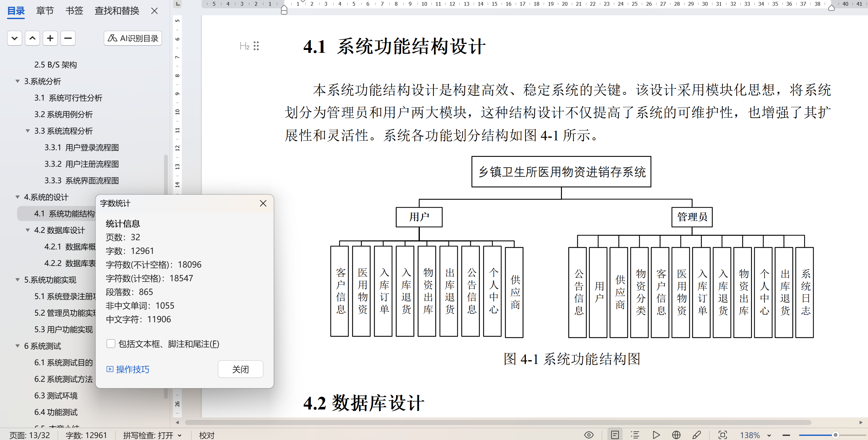Click the zoom slider handle
Image resolution: width=868 pixels, height=440 pixels.
835,435
